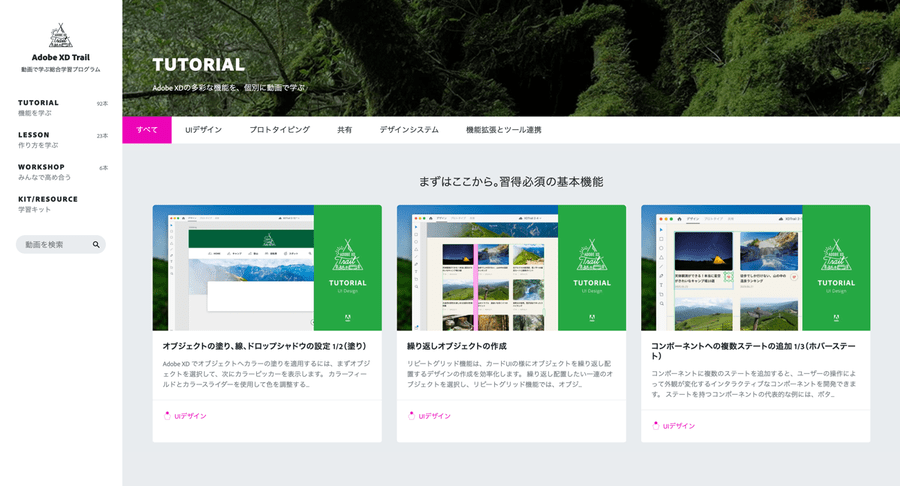
Task: Switch to the 共有 tab
Action: [x=344, y=130]
